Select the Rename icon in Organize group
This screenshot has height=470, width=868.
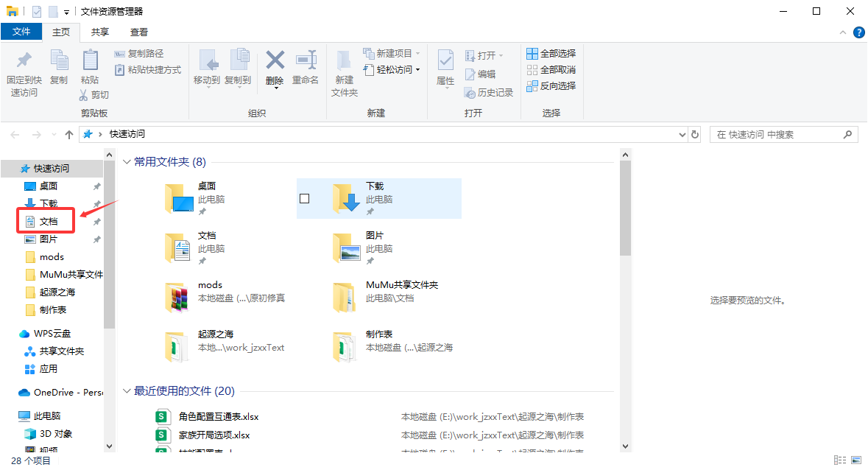[x=306, y=60]
